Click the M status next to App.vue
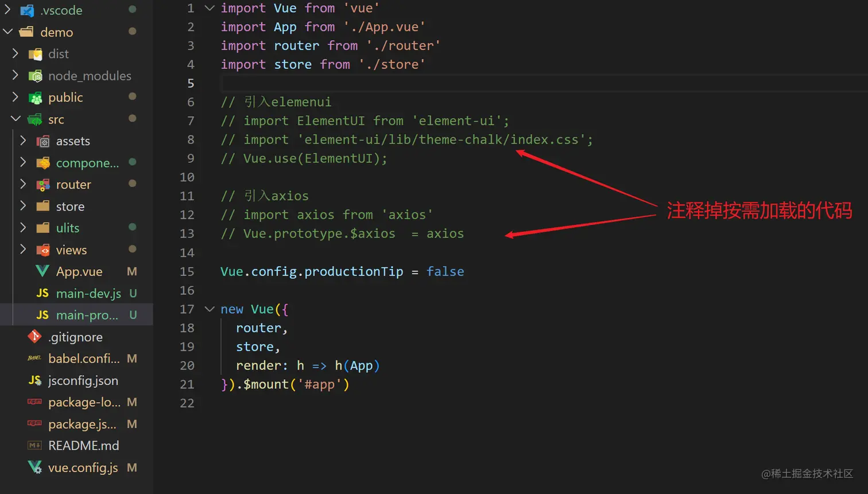 pos(132,271)
